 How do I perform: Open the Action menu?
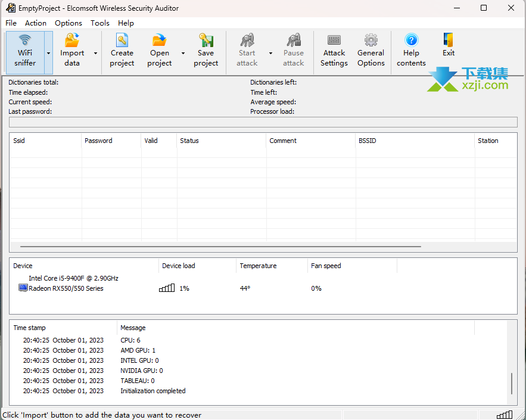(36, 23)
